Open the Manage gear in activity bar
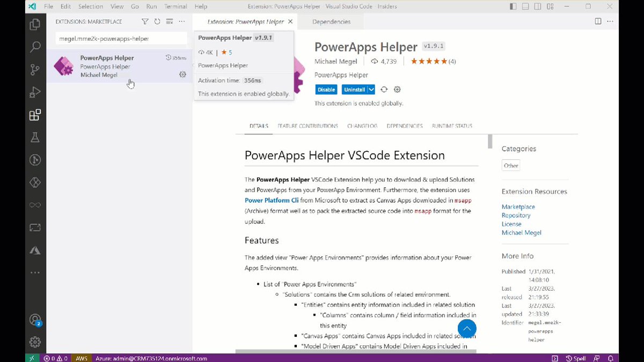644x362 pixels. click(35, 342)
